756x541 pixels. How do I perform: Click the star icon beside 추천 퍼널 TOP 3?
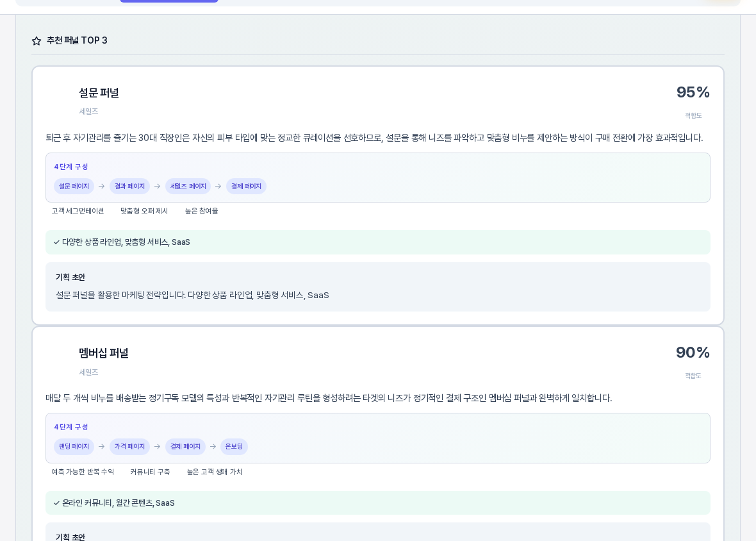click(36, 41)
